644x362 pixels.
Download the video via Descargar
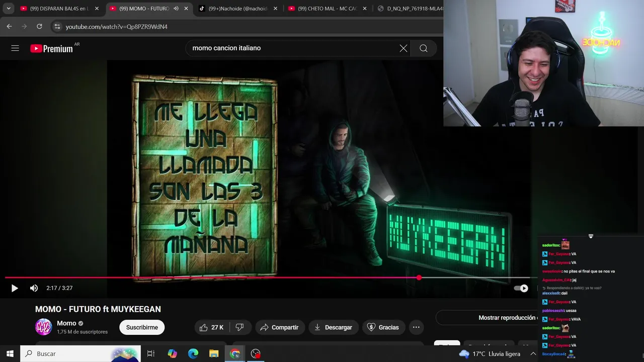[333, 327]
